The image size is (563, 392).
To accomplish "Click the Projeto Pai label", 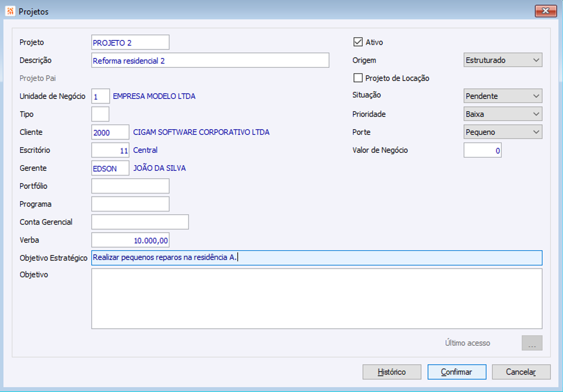I will pos(38,78).
